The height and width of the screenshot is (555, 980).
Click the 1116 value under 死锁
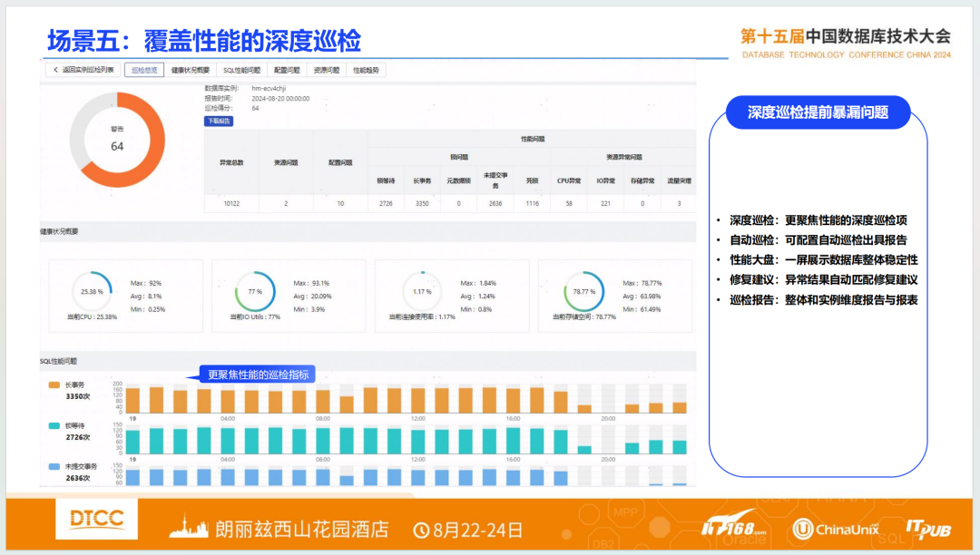533,203
